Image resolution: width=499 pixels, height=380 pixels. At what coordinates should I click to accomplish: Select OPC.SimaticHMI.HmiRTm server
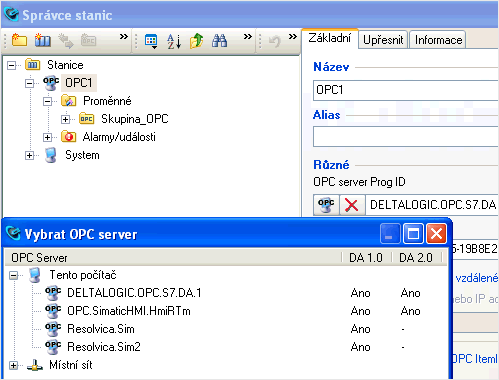[129, 311]
